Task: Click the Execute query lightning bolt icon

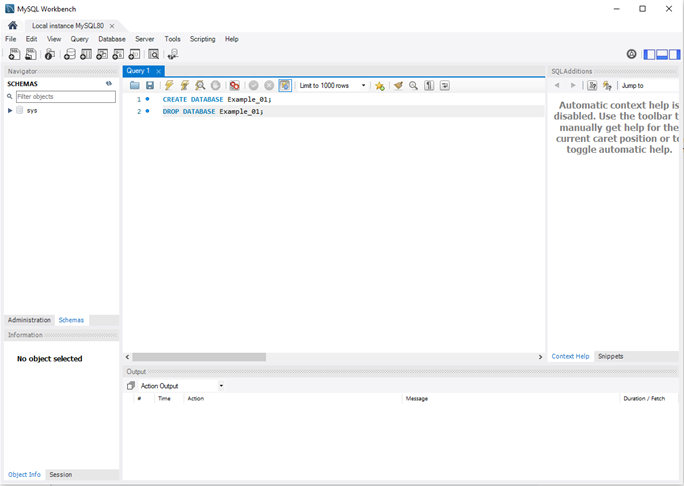Action: point(169,86)
